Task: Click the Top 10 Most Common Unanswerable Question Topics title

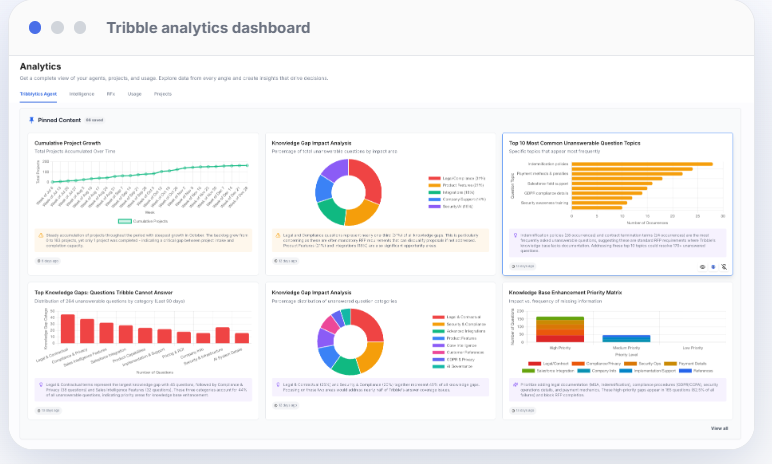Action: point(575,143)
